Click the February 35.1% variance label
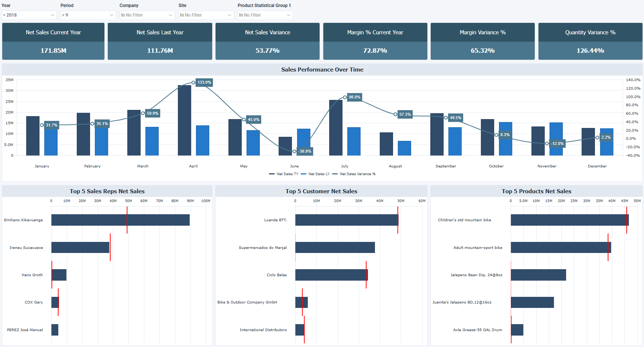Viewport: 644px width, 347px height. coord(102,124)
